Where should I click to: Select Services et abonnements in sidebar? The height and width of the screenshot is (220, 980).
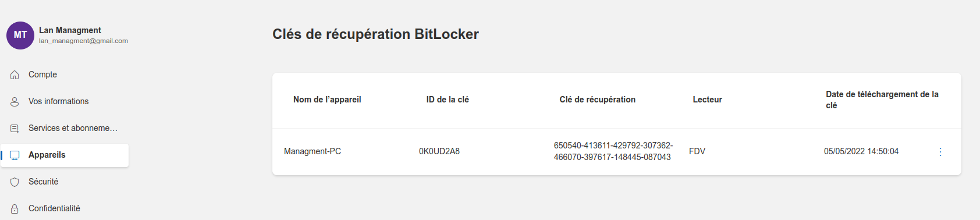pos(64,128)
